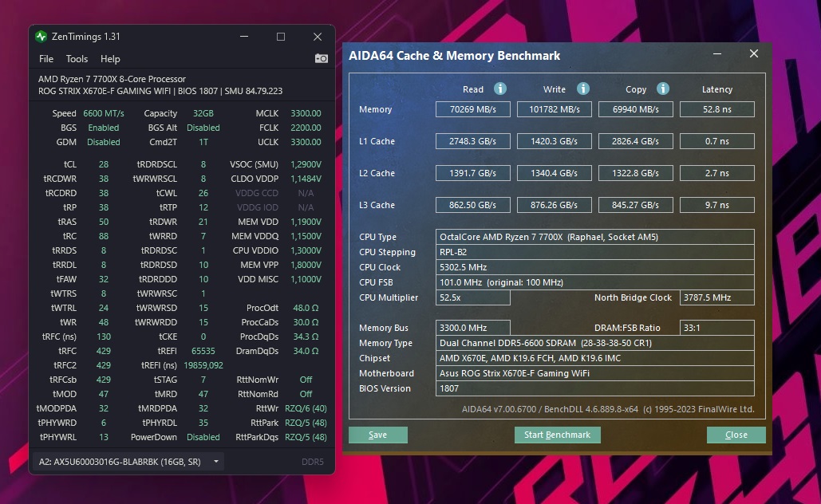The image size is (821, 504).
Task: Click North Bridge Clock 3787.5 MHz field
Action: click(716, 297)
